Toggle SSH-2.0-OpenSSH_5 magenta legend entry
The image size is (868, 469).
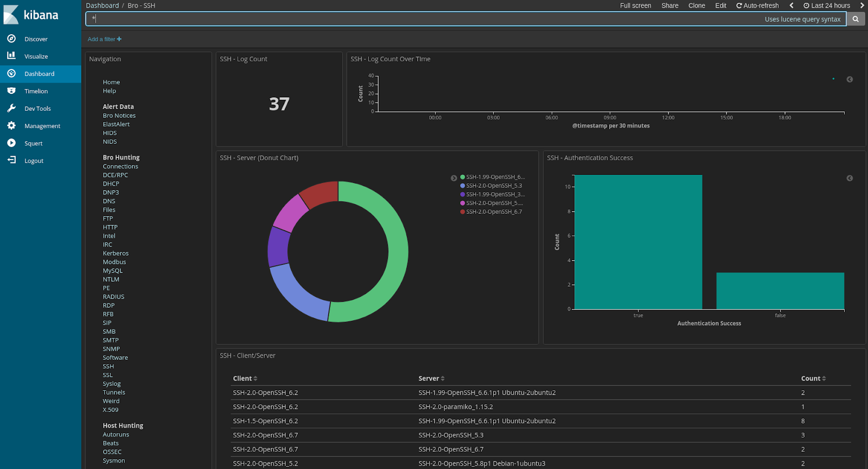[x=492, y=203]
